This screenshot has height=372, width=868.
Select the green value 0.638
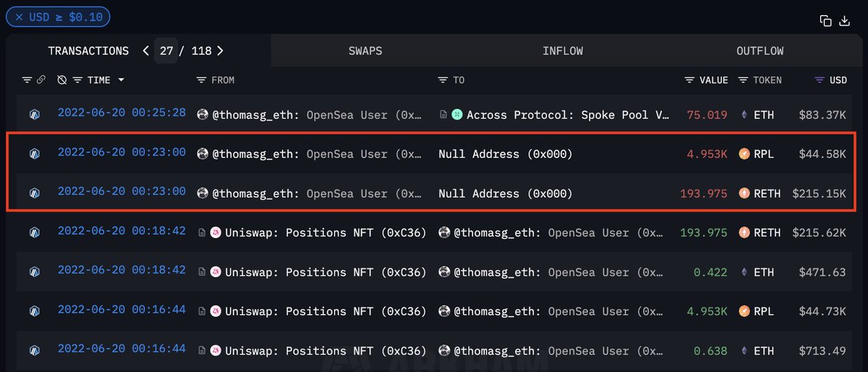tap(710, 350)
